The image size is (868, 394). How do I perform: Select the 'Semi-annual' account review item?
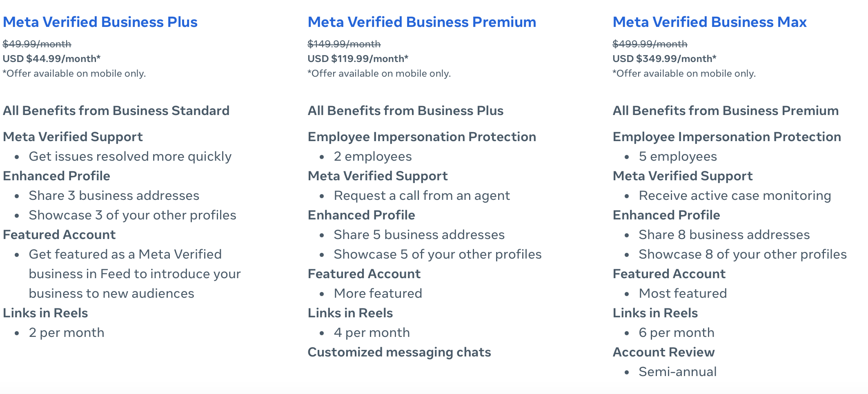[678, 372]
